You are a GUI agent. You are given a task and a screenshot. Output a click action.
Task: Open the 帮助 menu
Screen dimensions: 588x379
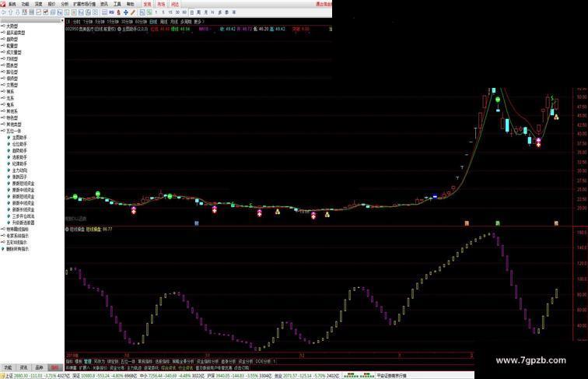pyautogui.click(x=130, y=4)
